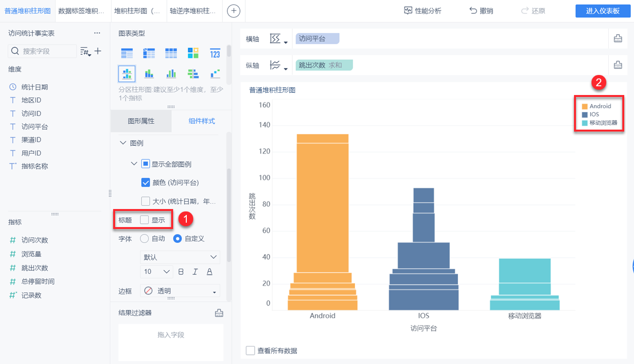
Task: Click the 跳出次数 求和 pill on 纵轴
Action: click(324, 65)
